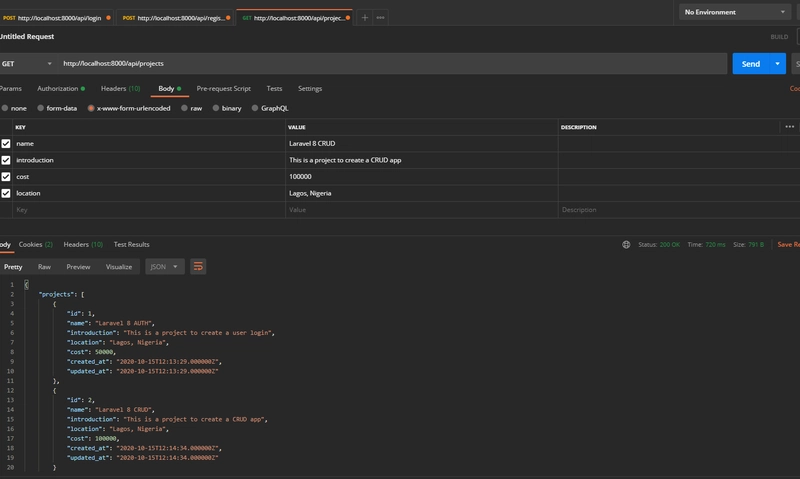Uncheck the location key checkbox
The image size is (800, 479).
coord(6,193)
